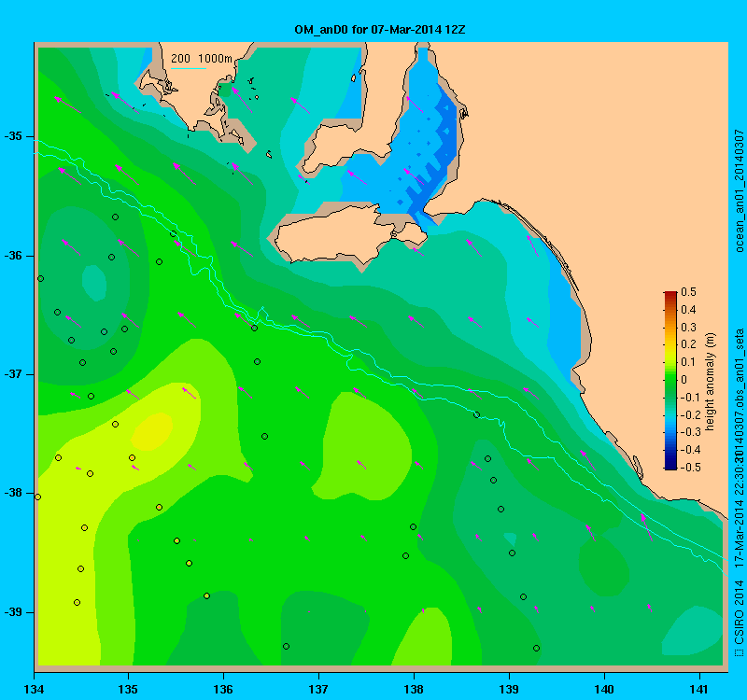Click color bar value 0.1

tap(688, 362)
